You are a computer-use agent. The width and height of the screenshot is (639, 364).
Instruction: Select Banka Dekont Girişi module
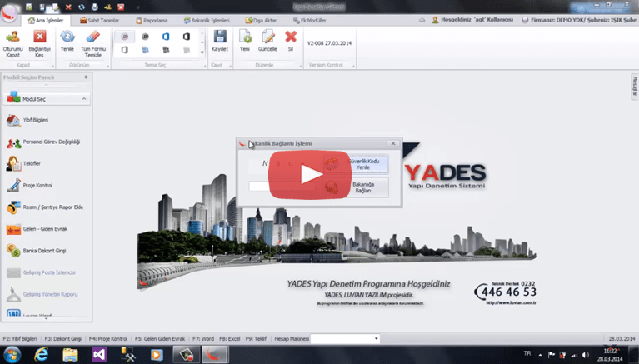pos(42,250)
